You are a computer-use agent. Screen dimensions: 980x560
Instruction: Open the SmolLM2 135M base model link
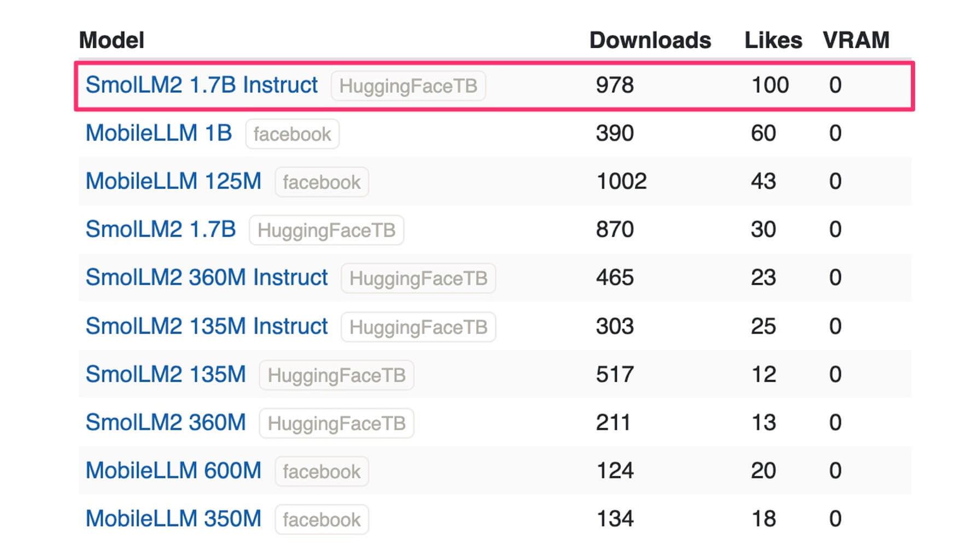(165, 375)
